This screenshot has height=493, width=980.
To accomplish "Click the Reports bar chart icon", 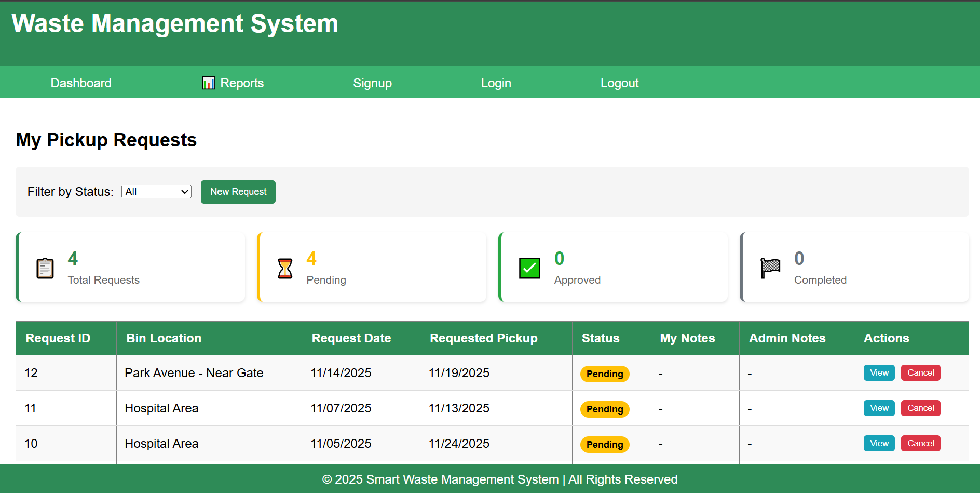I will click(x=208, y=83).
